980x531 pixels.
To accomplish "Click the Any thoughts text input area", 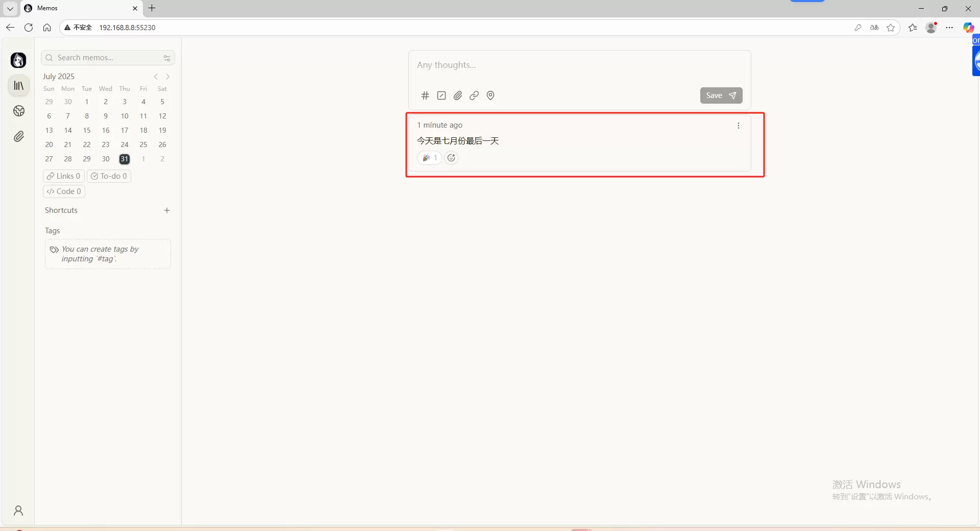I will tap(579, 65).
